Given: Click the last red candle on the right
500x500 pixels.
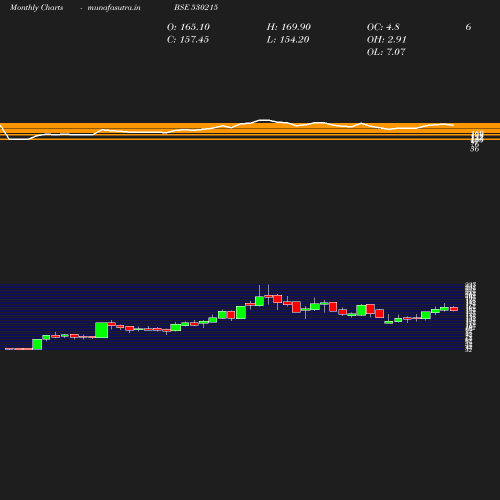Looking at the screenshot, I should (454, 309).
